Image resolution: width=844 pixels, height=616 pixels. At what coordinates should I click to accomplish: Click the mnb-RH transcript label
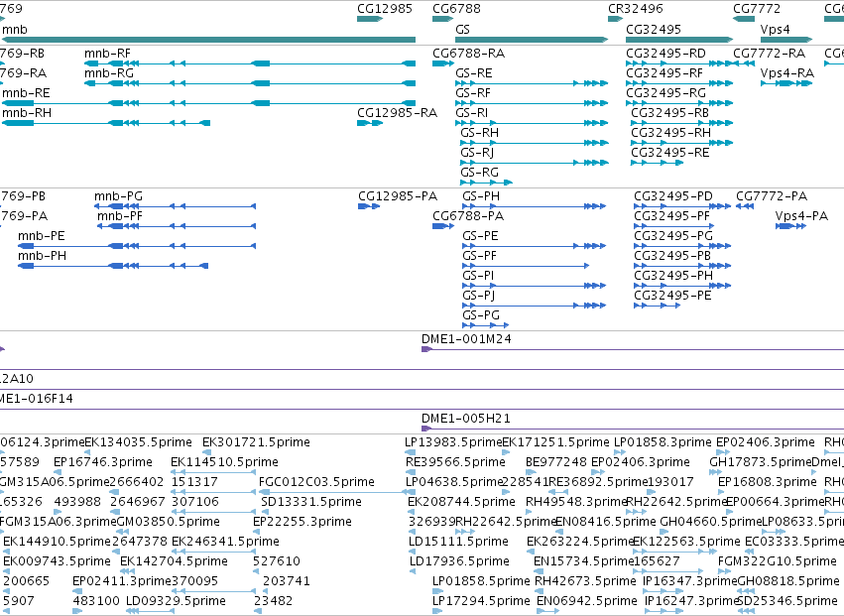[27, 113]
